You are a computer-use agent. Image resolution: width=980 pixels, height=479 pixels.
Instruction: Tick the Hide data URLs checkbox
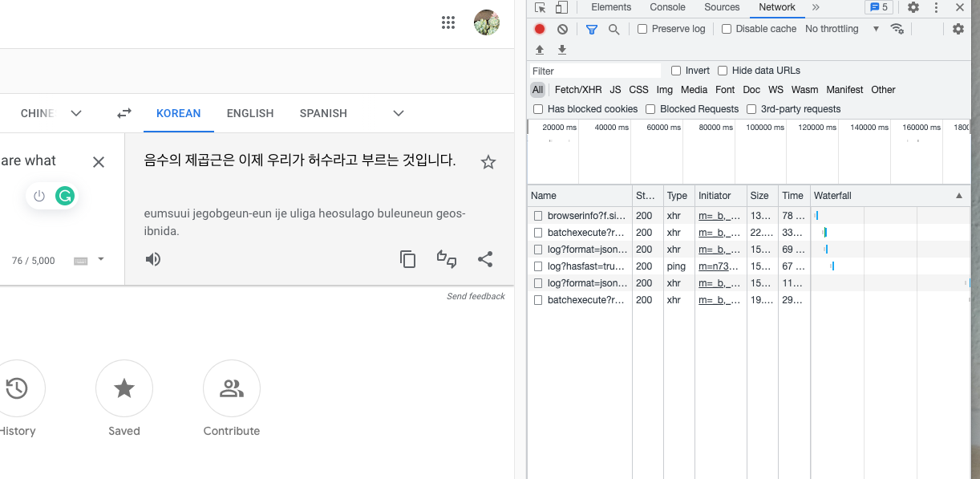[723, 71]
